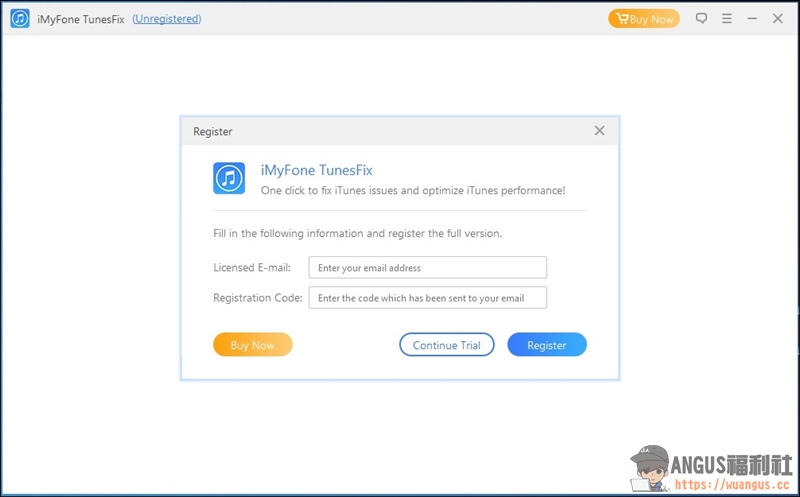Click the blue Register button
The width and height of the screenshot is (800, 497).
(547, 345)
